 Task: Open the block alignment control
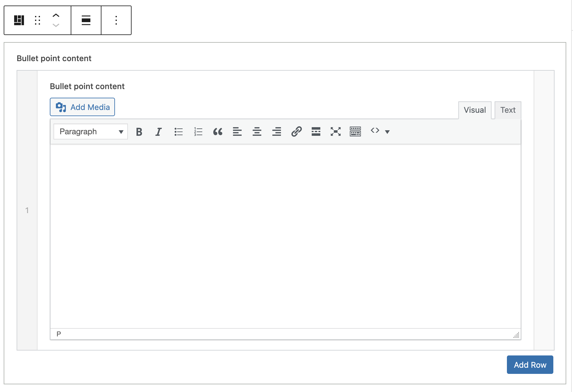coord(86,20)
